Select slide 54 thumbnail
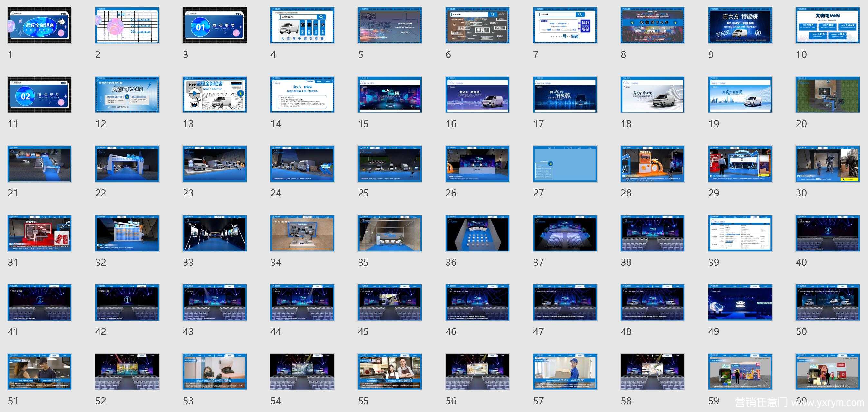 (x=302, y=372)
